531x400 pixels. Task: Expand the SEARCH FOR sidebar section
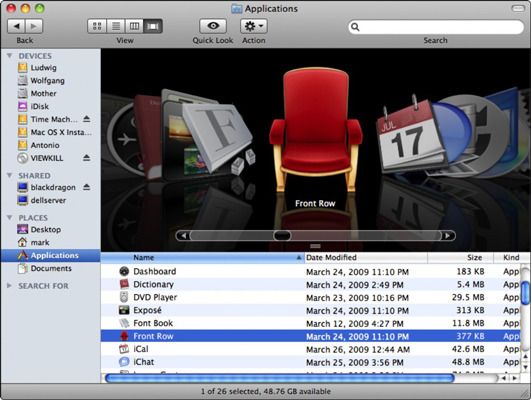(9, 286)
